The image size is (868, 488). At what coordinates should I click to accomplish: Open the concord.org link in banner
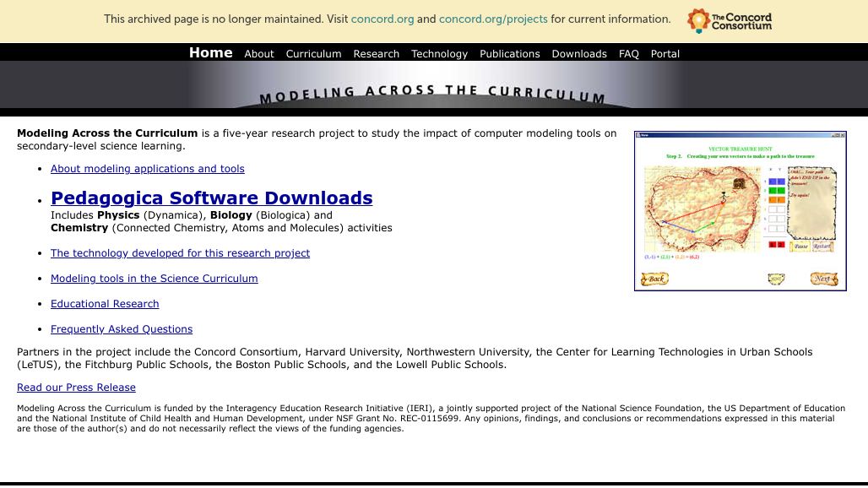(x=382, y=19)
